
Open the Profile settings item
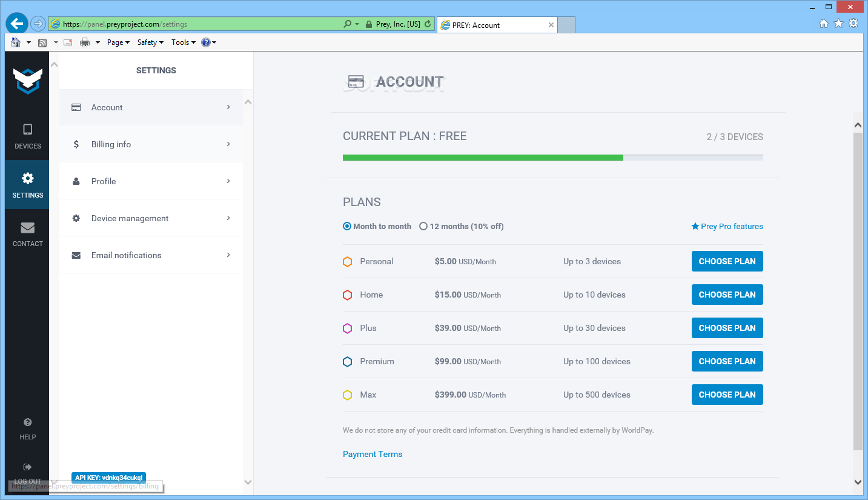(x=151, y=181)
